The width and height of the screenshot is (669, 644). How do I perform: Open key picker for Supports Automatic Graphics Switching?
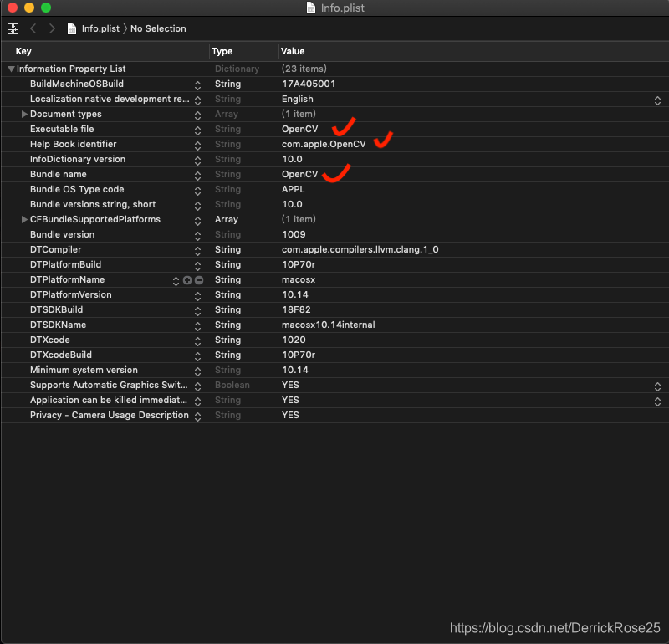[197, 386]
